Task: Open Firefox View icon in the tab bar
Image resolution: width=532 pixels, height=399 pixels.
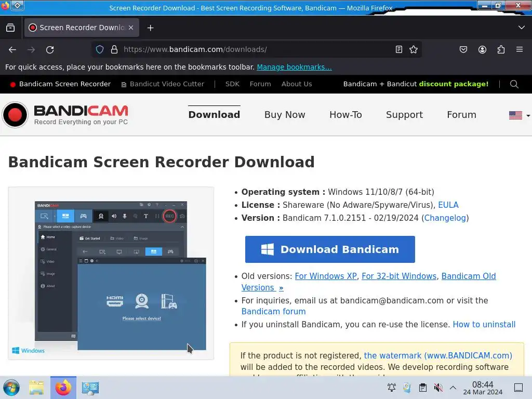Action: (x=10, y=28)
